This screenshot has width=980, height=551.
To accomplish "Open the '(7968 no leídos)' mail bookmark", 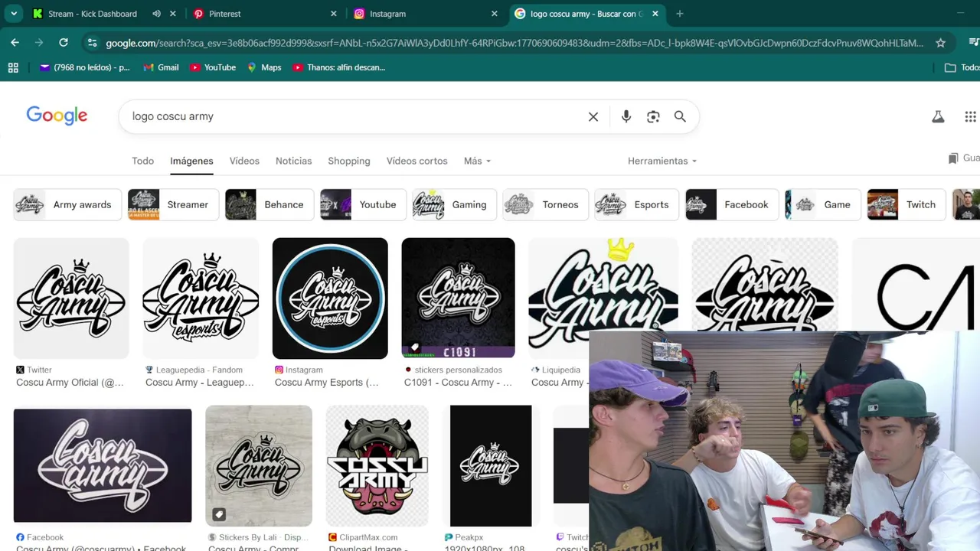I will (85, 67).
